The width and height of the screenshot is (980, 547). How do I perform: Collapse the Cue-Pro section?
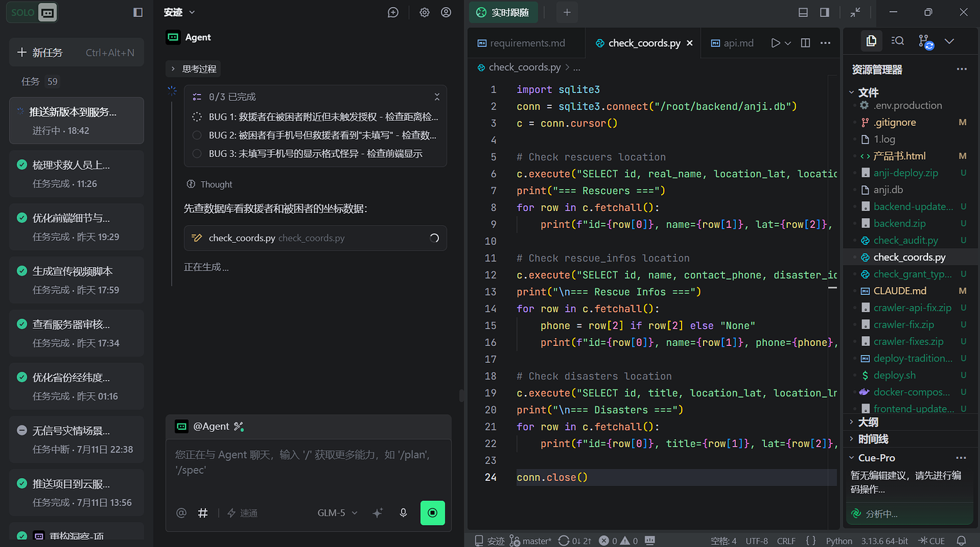[876, 458]
